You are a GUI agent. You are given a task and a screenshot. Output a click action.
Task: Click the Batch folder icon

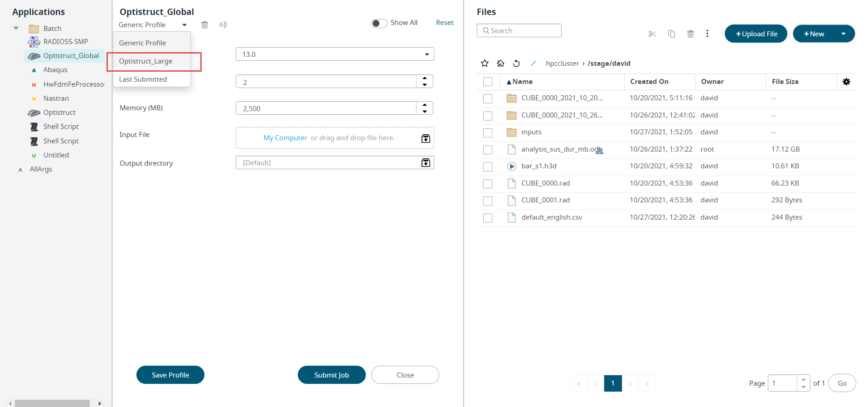coord(34,29)
